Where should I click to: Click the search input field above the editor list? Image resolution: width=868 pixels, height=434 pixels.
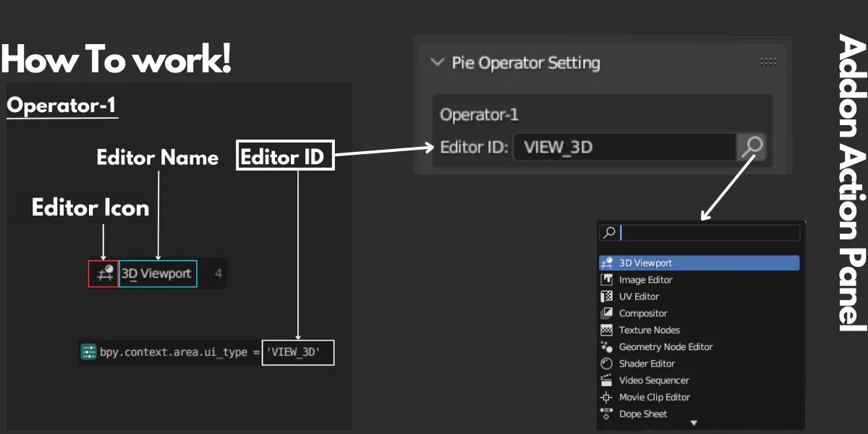pyautogui.click(x=709, y=233)
